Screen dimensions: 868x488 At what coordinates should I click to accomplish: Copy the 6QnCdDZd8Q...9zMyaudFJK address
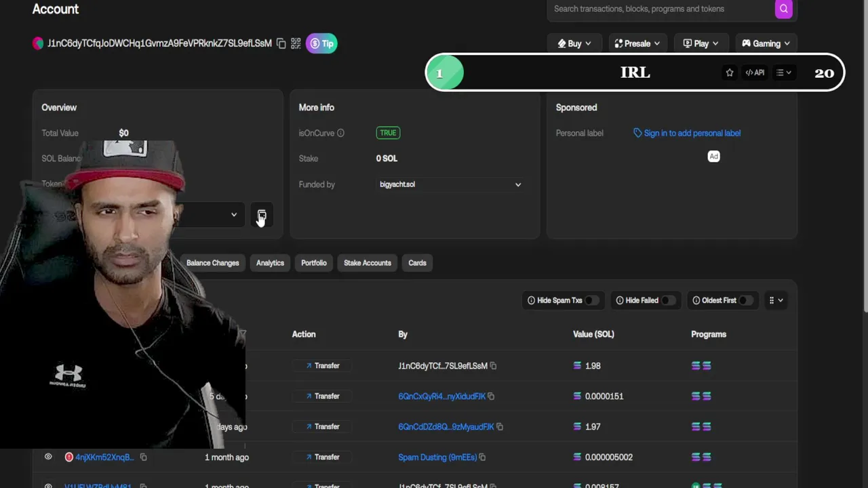click(500, 427)
